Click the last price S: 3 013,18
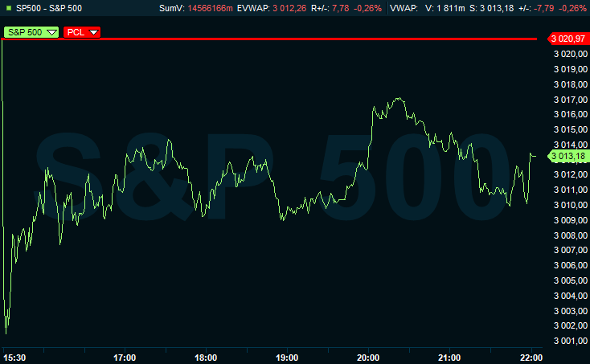Image resolution: width=590 pixels, height=364 pixels. point(491,8)
